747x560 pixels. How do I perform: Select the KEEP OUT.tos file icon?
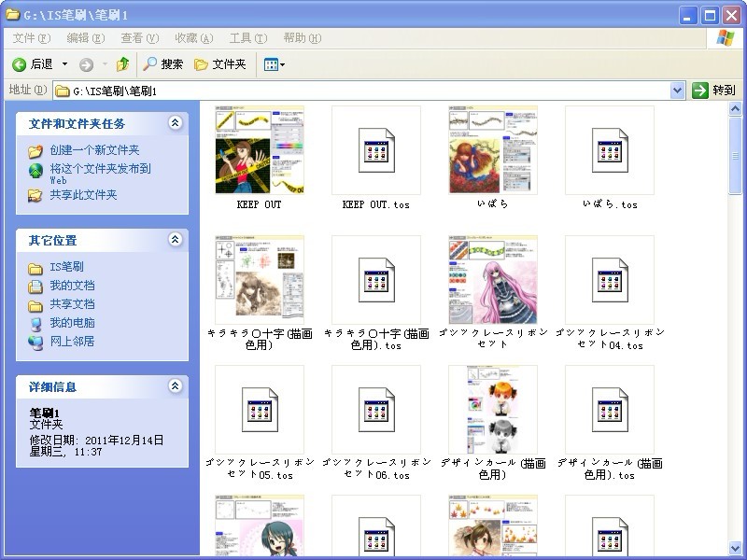[376, 150]
